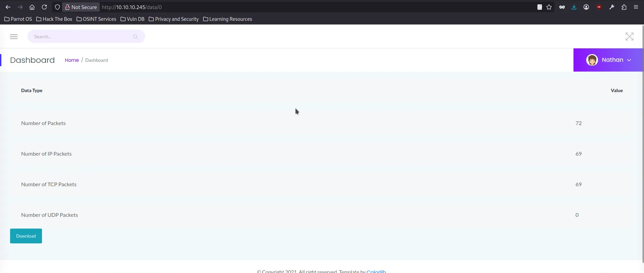Bookmark this page with star icon
The height and width of the screenshot is (273, 644).
[549, 7]
